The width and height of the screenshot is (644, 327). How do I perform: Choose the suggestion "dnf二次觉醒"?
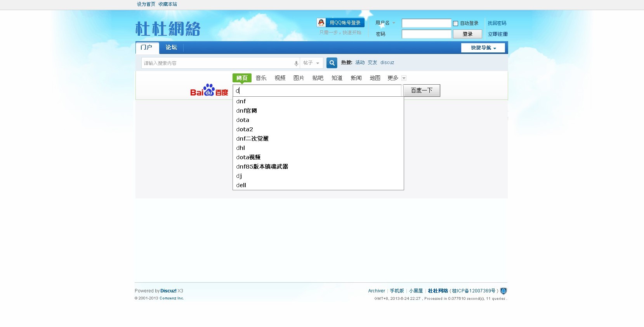[x=318, y=139]
